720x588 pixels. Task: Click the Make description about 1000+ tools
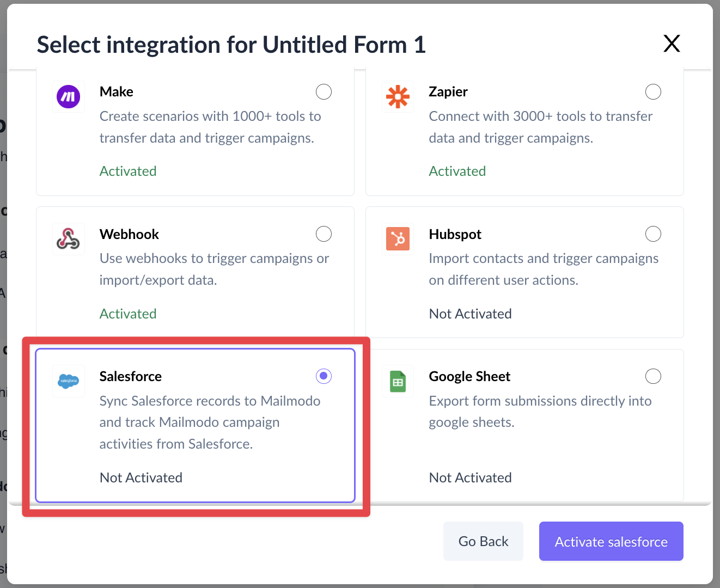(x=210, y=127)
